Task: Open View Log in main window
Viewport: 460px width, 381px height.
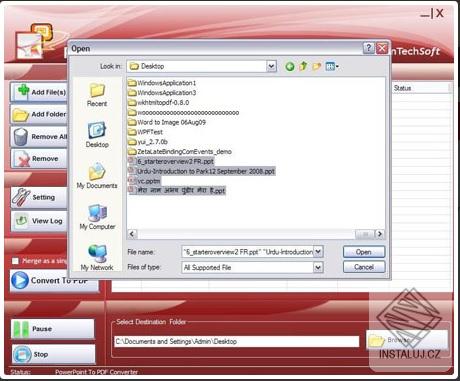Action: [39, 221]
